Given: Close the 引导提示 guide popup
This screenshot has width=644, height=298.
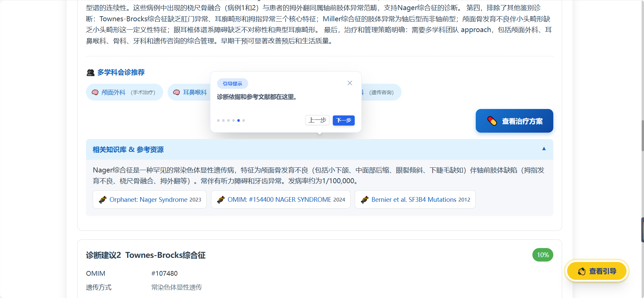Looking at the screenshot, I should [350, 83].
